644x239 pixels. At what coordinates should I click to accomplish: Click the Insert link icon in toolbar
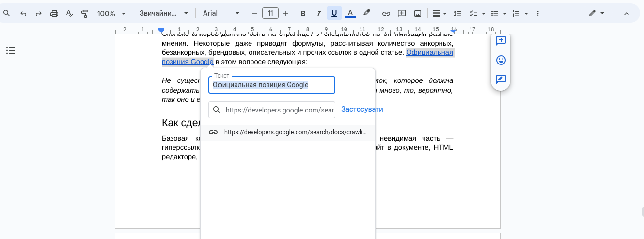coord(386,14)
